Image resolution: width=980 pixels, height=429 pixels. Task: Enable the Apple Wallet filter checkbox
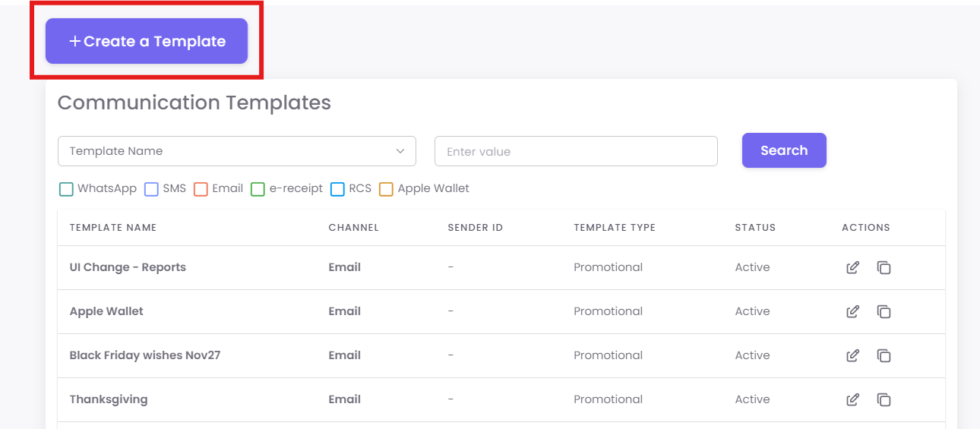pyautogui.click(x=386, y=189)
